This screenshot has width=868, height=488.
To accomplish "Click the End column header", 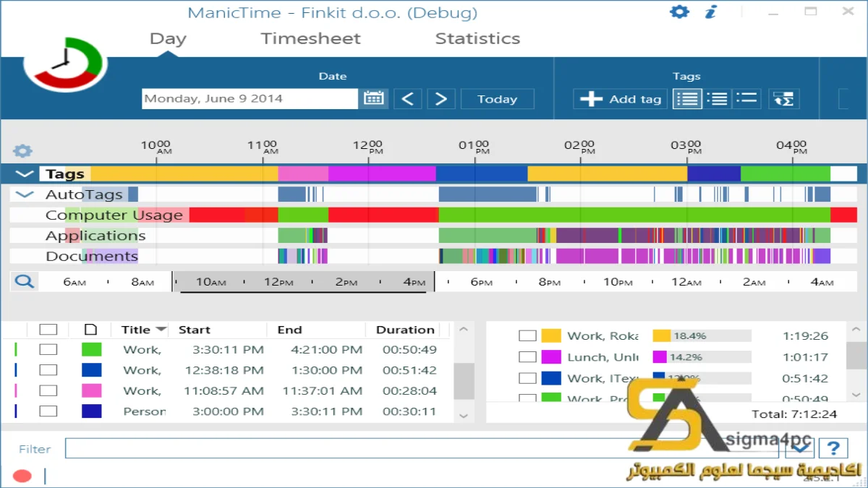I will (289, 330).
